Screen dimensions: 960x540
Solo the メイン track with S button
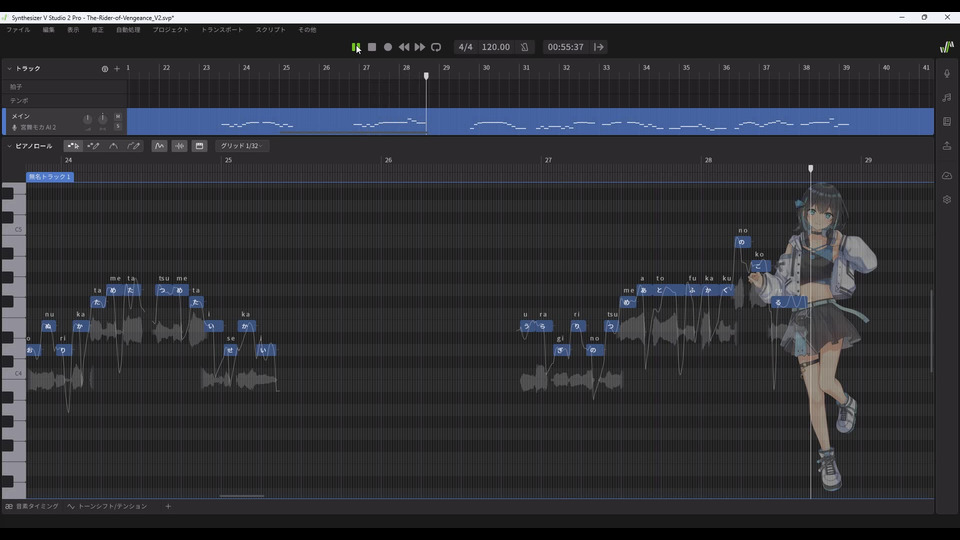coord(118,127)
